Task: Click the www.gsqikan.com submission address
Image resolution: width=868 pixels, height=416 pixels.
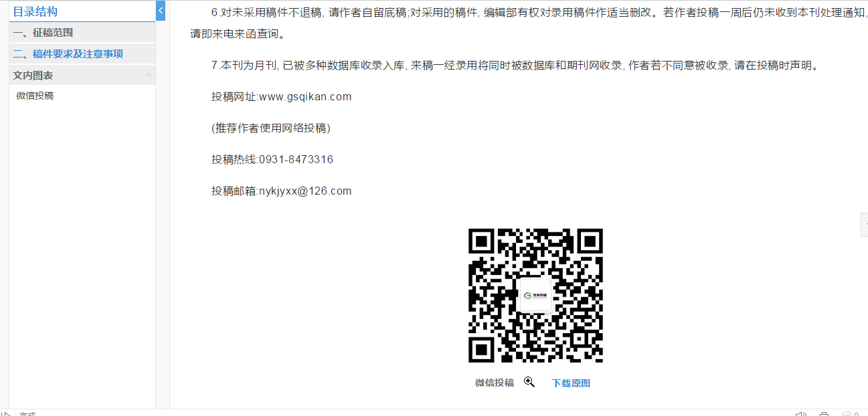Action: [305, 96]
